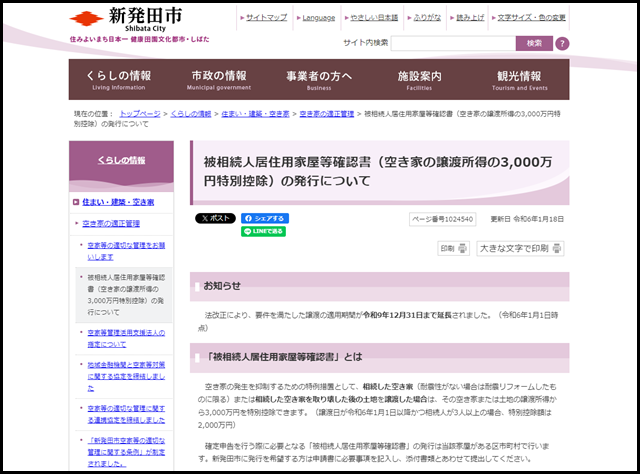Viewport: 640px width, 474px height.
Task: Toggle ふりがな reading aids
Action: click(x=426, y=17)
